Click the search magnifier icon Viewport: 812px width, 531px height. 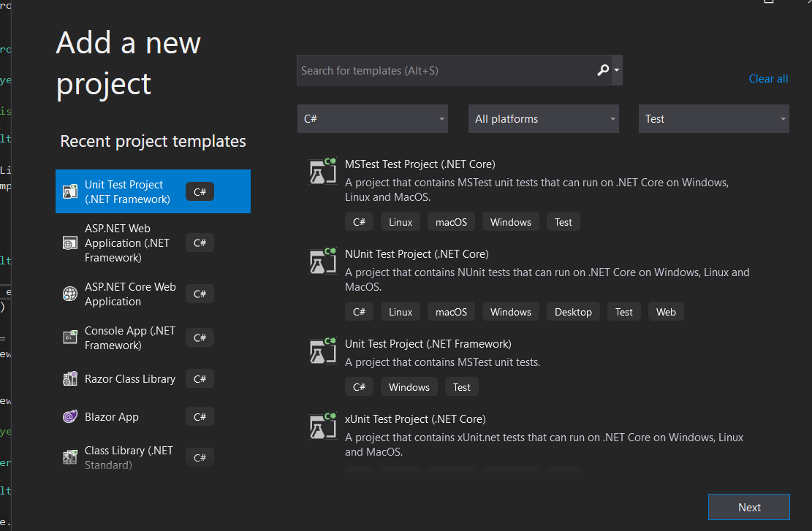pos(602,71)
